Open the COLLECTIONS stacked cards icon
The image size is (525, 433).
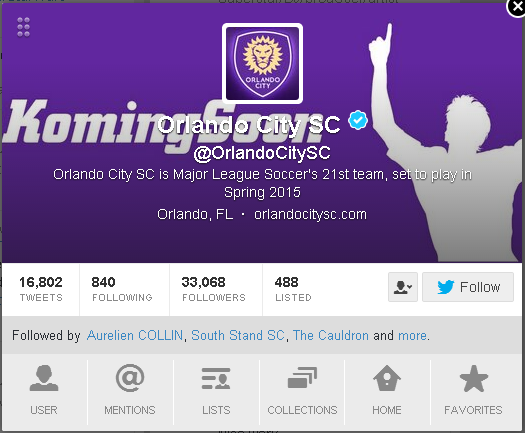[x=302, y=378]
